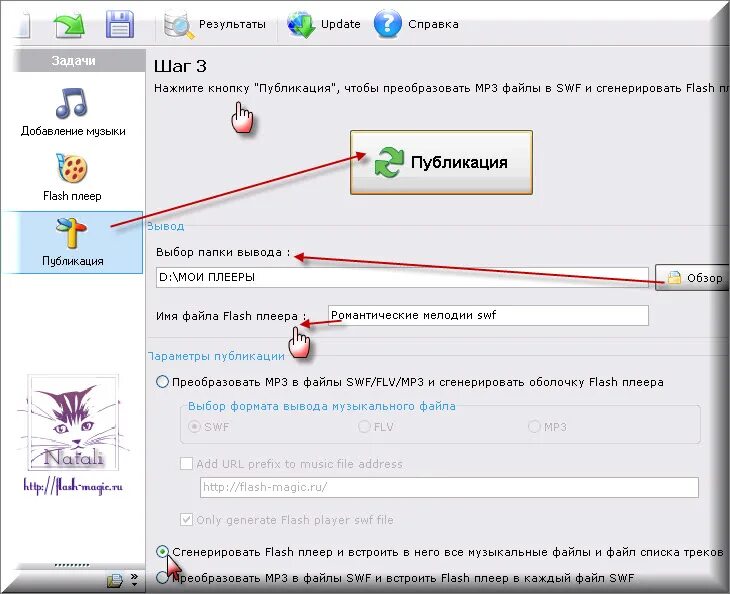Choose MP3 output format radio

tap(534, 427)
